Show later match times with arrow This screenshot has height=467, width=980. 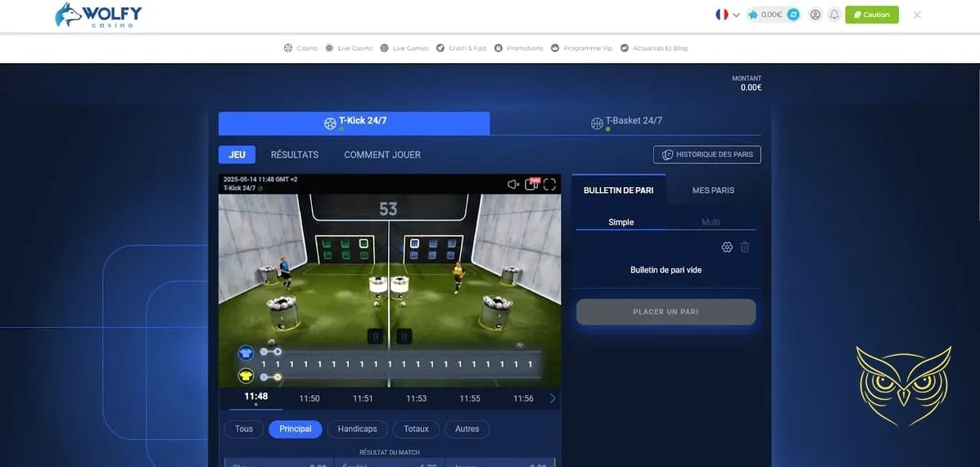pyautogui.click(x=553, y=398)
